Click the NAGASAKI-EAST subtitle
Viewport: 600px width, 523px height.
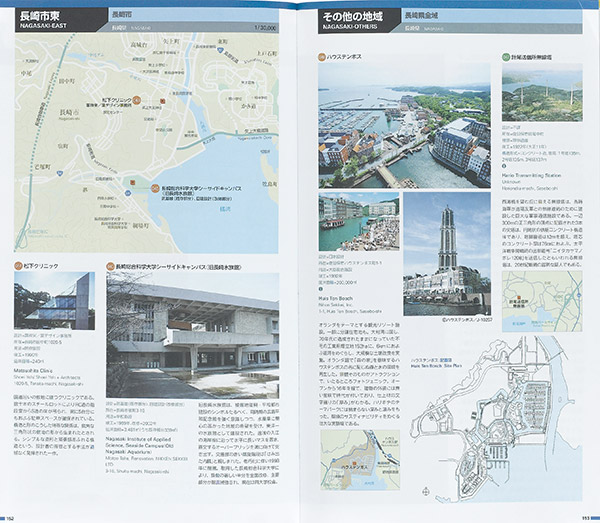[x=43, y=26]
